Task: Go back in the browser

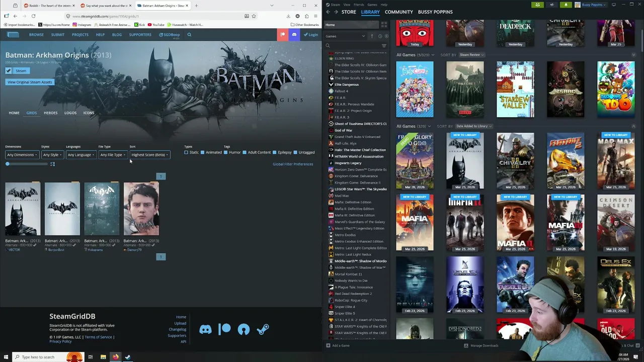Action: pos(15,16)
